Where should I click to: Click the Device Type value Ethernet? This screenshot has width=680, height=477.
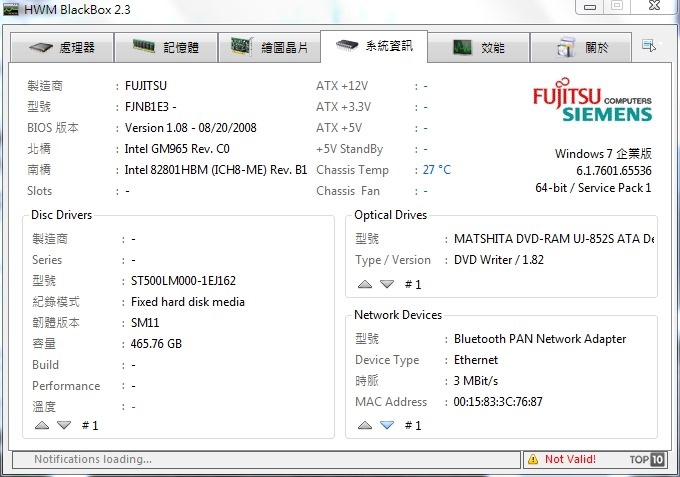tap(476, 360)
